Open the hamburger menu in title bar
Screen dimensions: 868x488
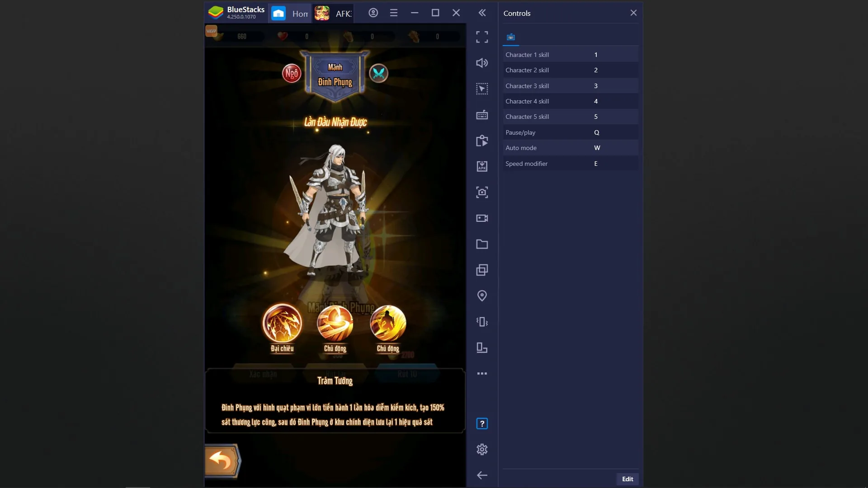(394, 13)
